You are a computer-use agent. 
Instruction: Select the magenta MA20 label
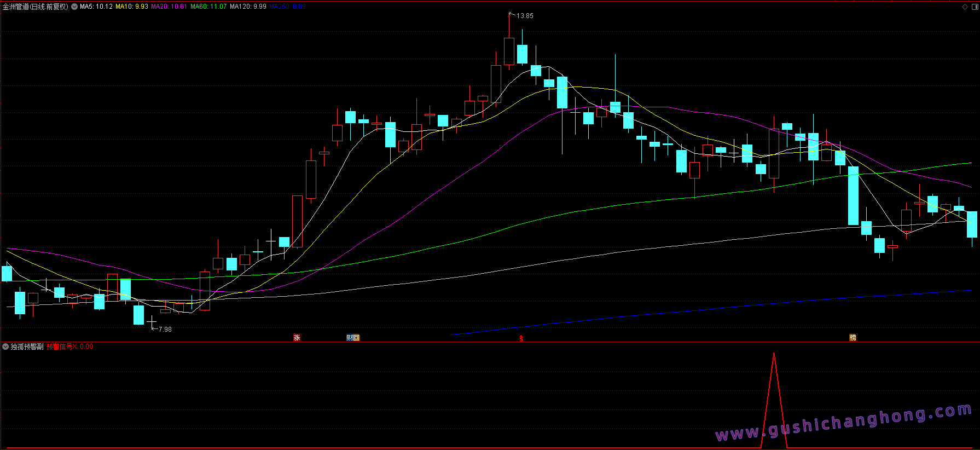pyautogui.click(x=169, y=7)
